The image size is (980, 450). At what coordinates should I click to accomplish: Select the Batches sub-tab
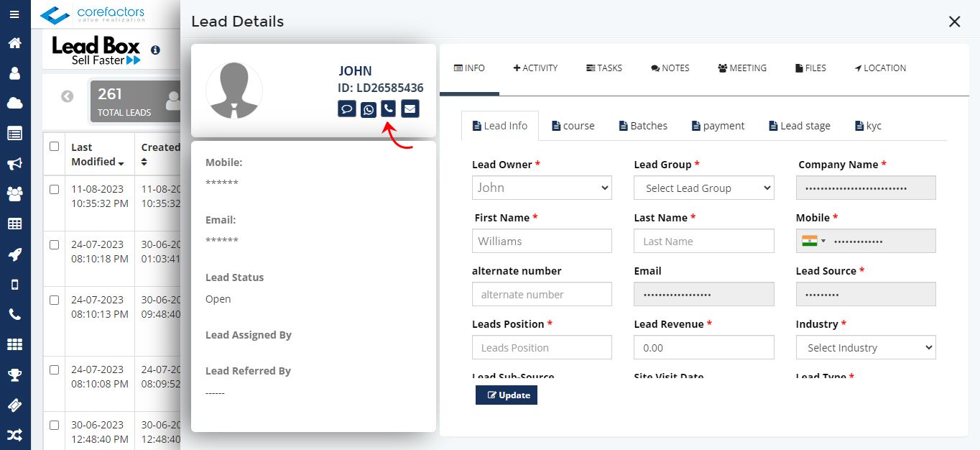pyautogui.click(x=644, y=126)
